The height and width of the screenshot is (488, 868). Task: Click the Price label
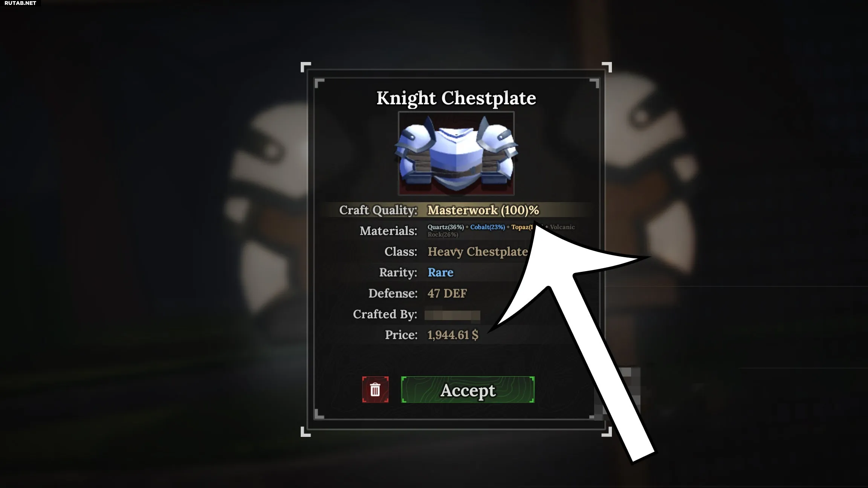pos(401,335)
